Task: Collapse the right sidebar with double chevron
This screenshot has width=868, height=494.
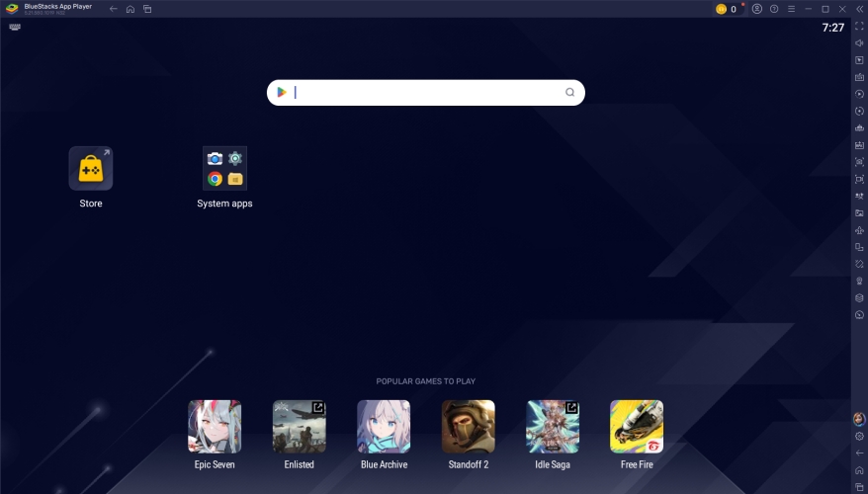Action: coord(859,9)
